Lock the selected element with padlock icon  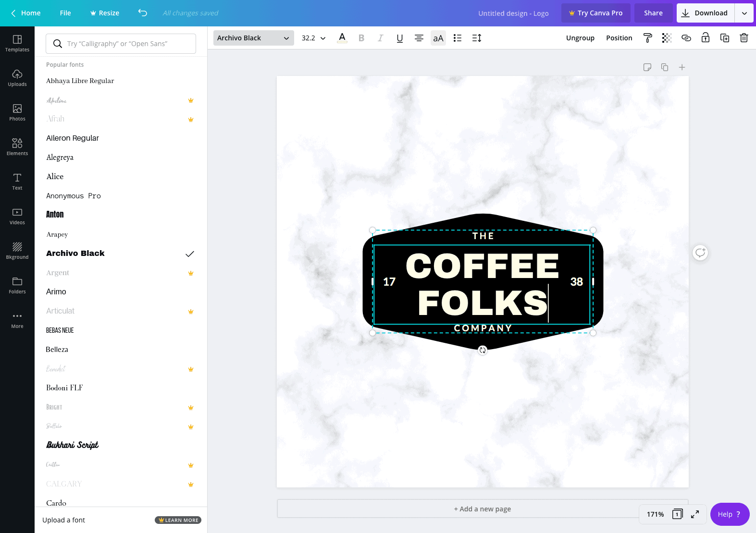click(705, 38)
